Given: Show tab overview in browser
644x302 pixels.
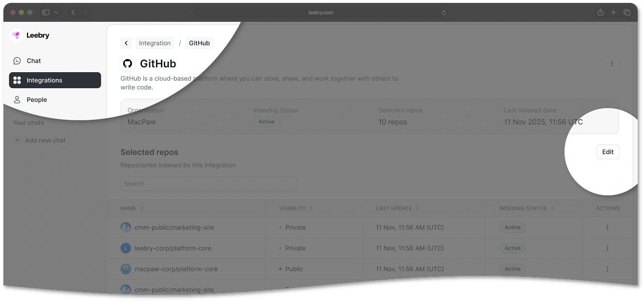Looking at the screenshot, I should pos(627,12).
